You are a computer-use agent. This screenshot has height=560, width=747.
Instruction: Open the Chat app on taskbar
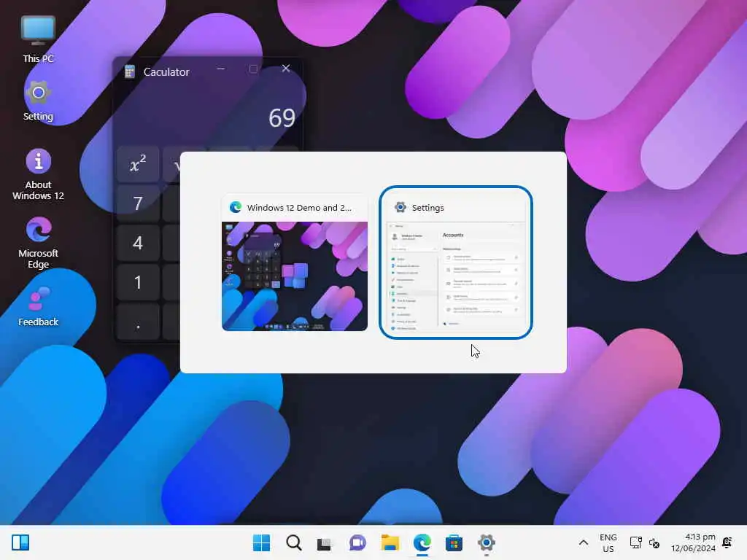coord(357,542)
